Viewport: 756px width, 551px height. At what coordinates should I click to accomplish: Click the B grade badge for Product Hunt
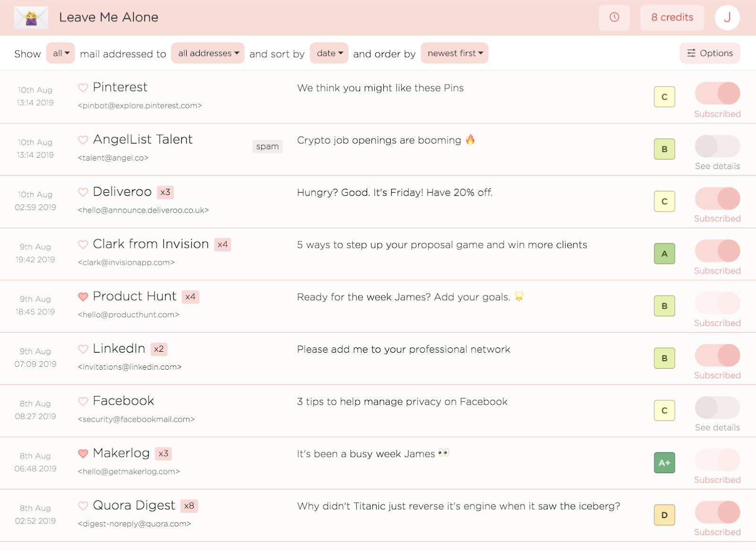664,306
